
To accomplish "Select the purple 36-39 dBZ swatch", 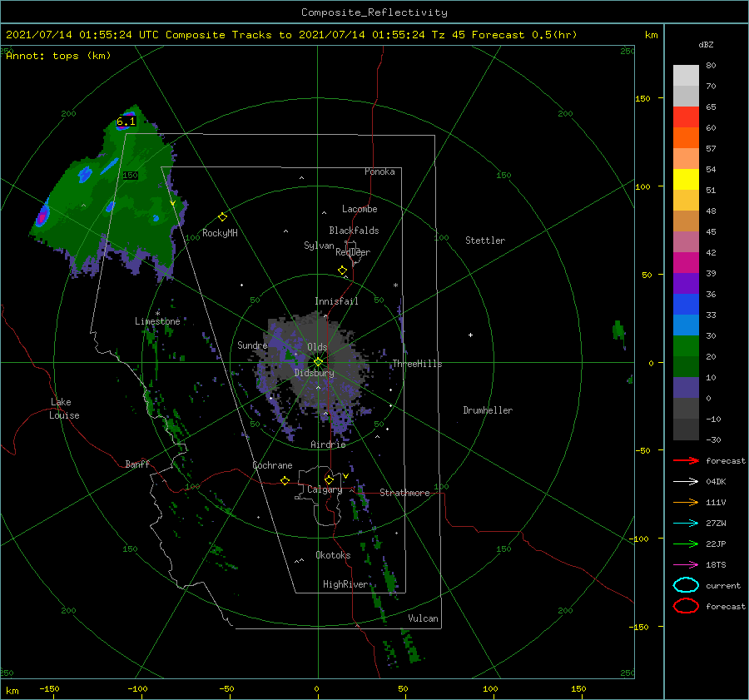I will click(x=686, y=283).
